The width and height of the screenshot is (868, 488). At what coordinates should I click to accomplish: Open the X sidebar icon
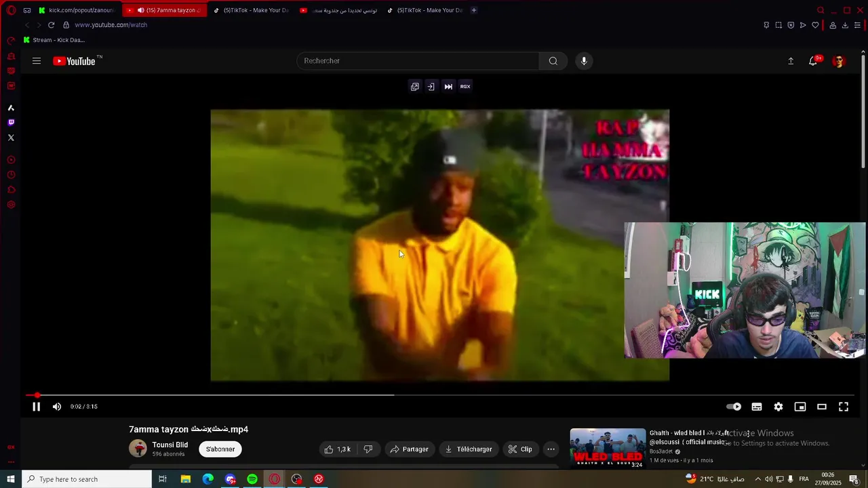pos(11,138)
